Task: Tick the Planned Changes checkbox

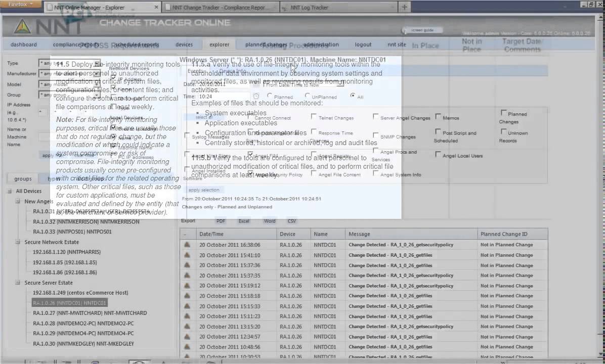Action: tap(503, 113)
